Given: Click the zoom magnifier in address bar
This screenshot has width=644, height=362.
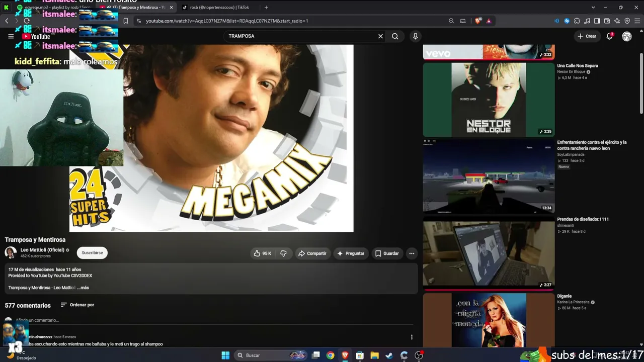Looking at the screenshot, I should pyautogui.click(x=451, y=21).
